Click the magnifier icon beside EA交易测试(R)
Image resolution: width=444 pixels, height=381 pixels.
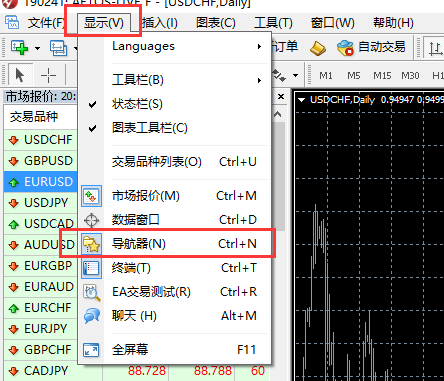[92, 293]
